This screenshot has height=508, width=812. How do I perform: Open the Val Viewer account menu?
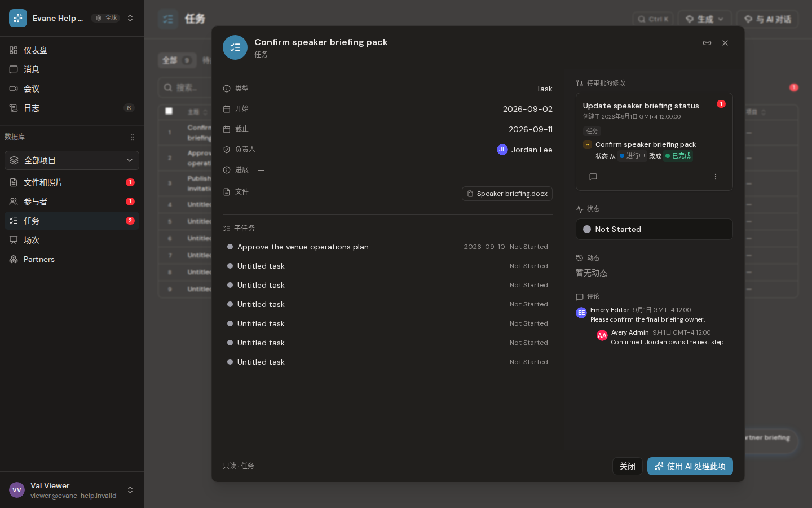click(x=72, y=490)
